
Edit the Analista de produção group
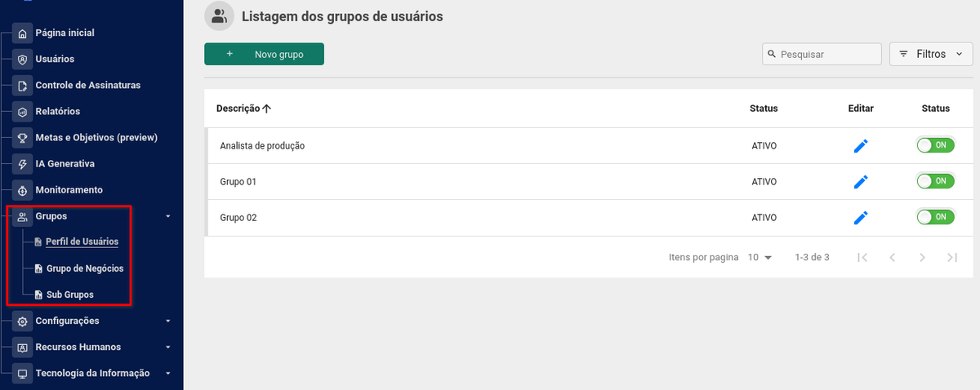point(861,146)
